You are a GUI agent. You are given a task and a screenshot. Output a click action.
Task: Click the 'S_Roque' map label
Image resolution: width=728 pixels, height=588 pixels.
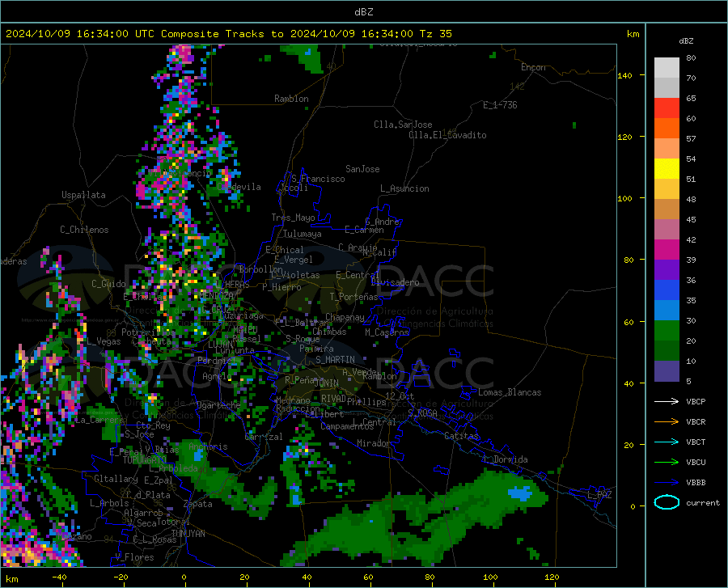click(x=303, y=339)
